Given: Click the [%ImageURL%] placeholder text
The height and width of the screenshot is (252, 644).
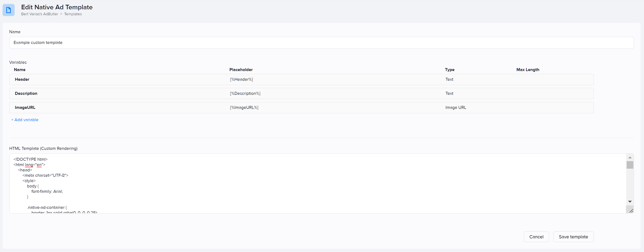Looking at the screenshot, I should click(x=244, y=107).
